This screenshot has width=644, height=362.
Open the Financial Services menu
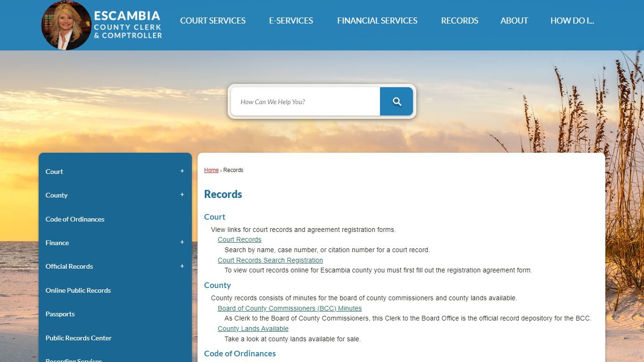click(x=377, y=21)
